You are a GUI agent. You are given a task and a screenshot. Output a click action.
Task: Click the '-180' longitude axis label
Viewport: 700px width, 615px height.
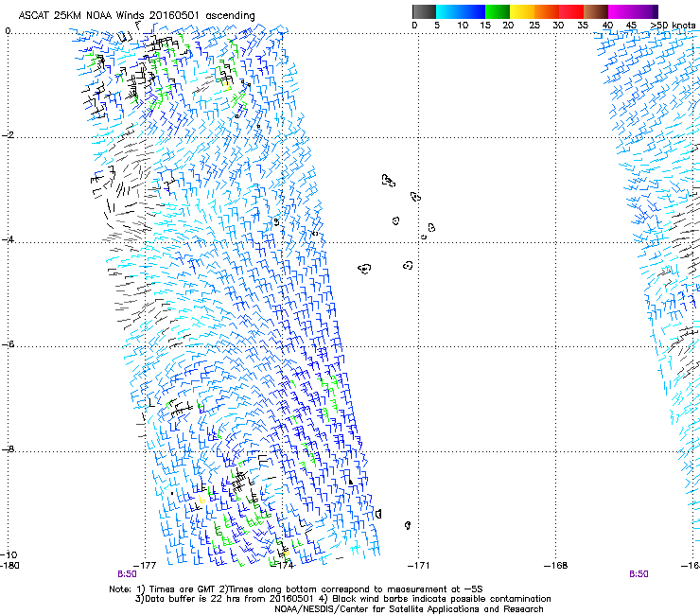tap(9, 566)
